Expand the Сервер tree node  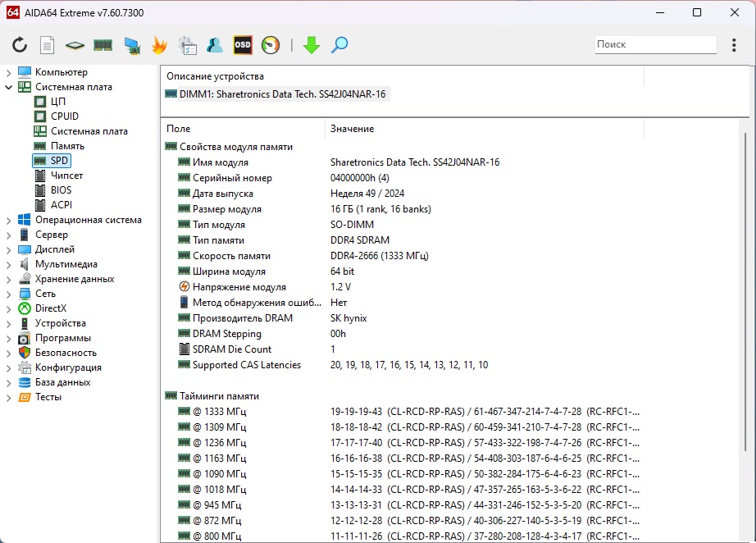(x=8, y=235)
